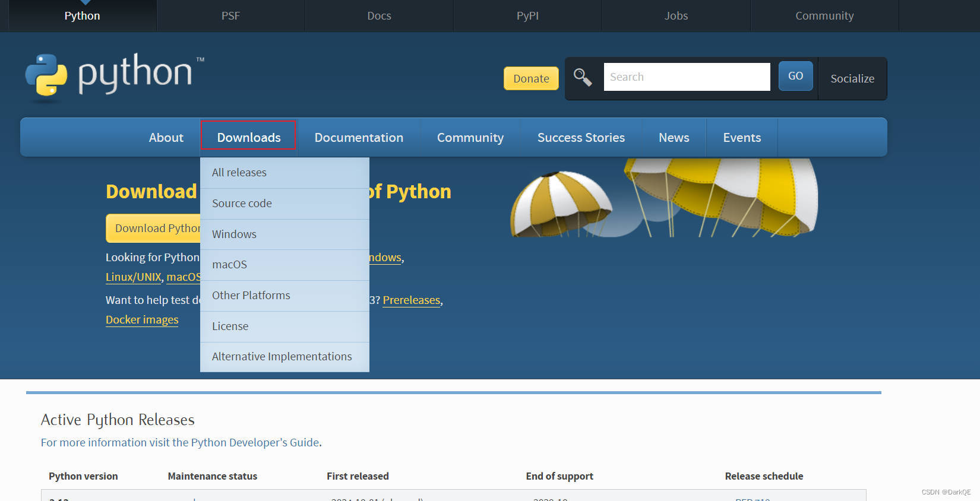
Task: Click the First released column header
Action: 358,476
